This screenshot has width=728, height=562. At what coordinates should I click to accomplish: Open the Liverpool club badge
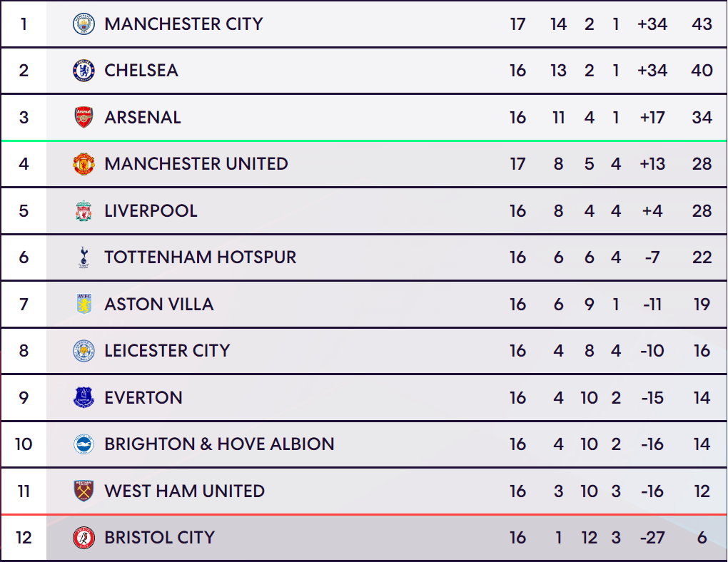84,210
